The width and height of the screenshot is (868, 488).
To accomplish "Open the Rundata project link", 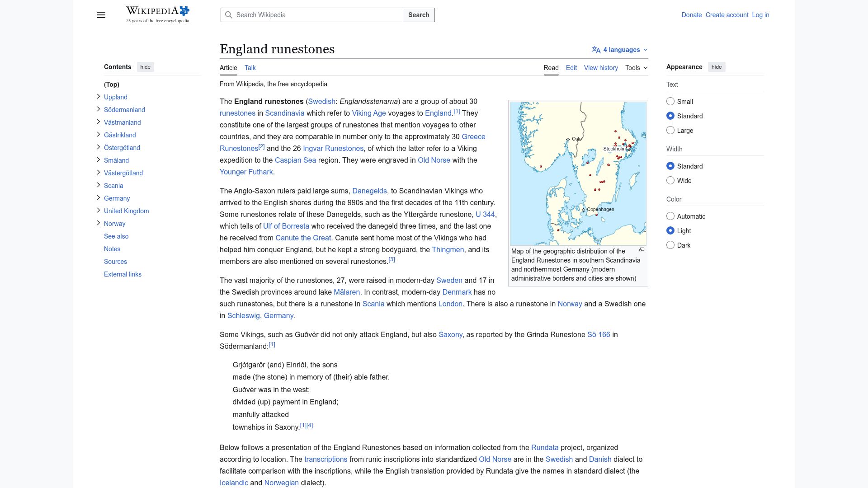I will [x=545, y=447].
